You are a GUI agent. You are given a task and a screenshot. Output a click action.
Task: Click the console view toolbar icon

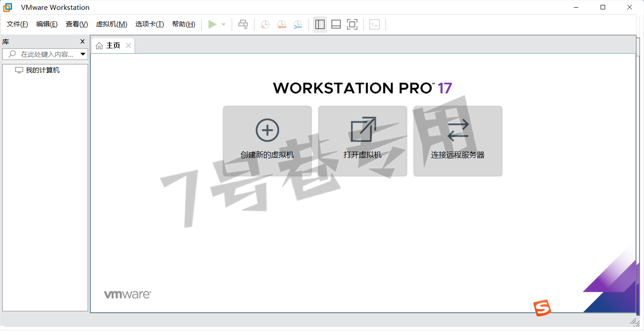[374, 25]
